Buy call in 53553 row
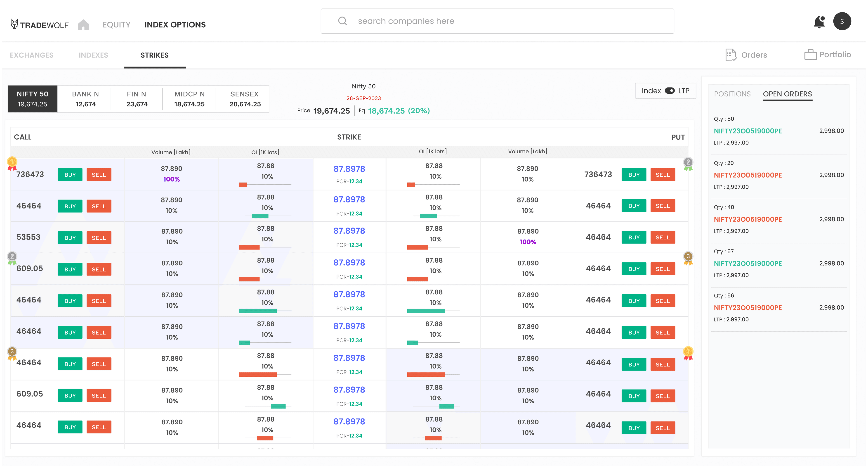This screenshot has height=466, width=868. tap(70, 238)
